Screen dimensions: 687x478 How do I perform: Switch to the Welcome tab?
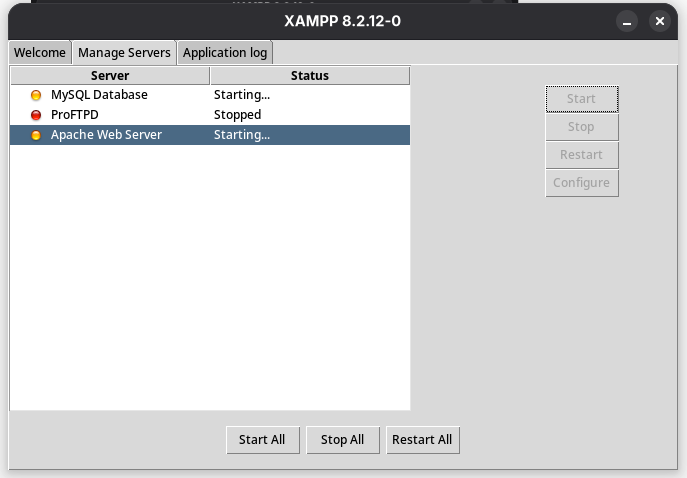coord(40,53)
